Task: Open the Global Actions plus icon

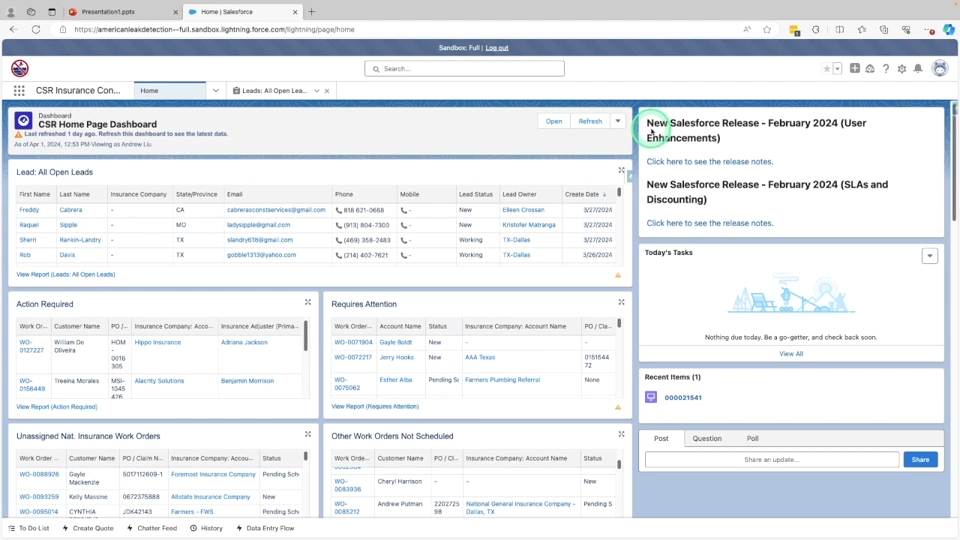Action: click(x=855, y=69)
